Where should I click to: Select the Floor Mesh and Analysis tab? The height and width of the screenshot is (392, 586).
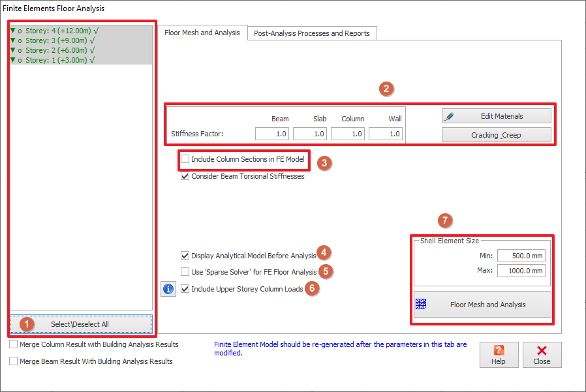click(x=202, y=33)
